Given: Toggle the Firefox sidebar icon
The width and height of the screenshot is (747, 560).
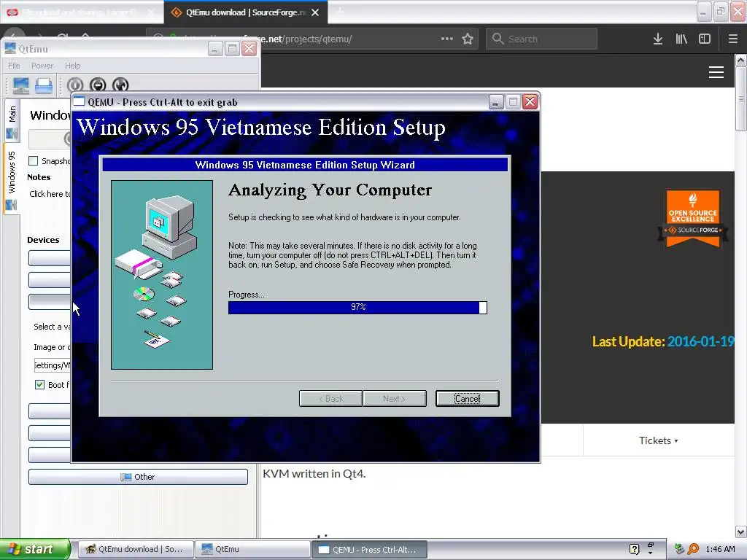Looking at the screenshot, I should [x=705, y=39].
